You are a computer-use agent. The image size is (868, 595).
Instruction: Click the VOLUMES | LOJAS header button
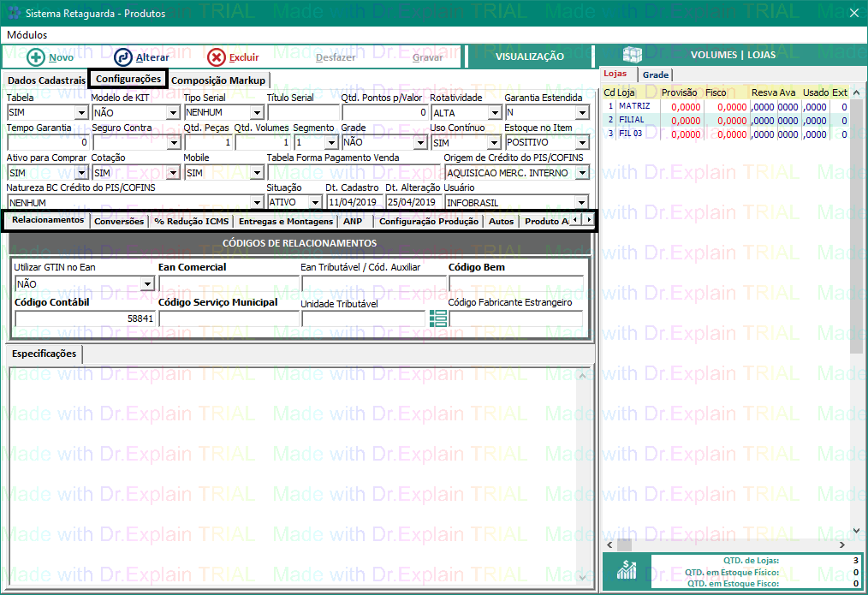733,55
